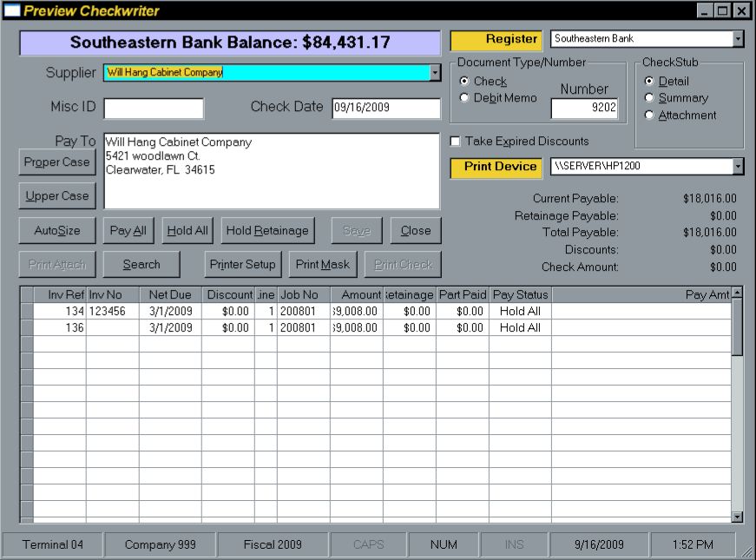This screenshot has height=560, width=756.
Task: Click the Southeastern Bank Balance banner
Action: [x=230, y=43]
